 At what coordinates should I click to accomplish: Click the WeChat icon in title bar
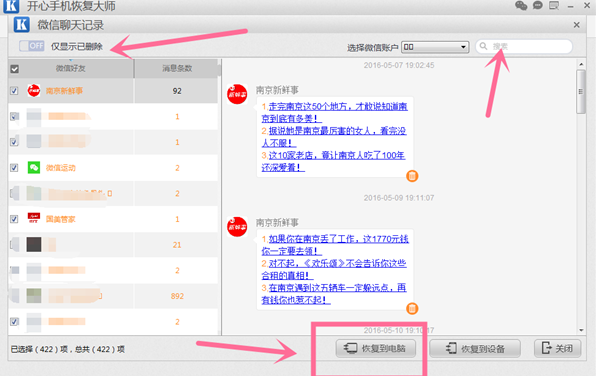click(521, 5)
